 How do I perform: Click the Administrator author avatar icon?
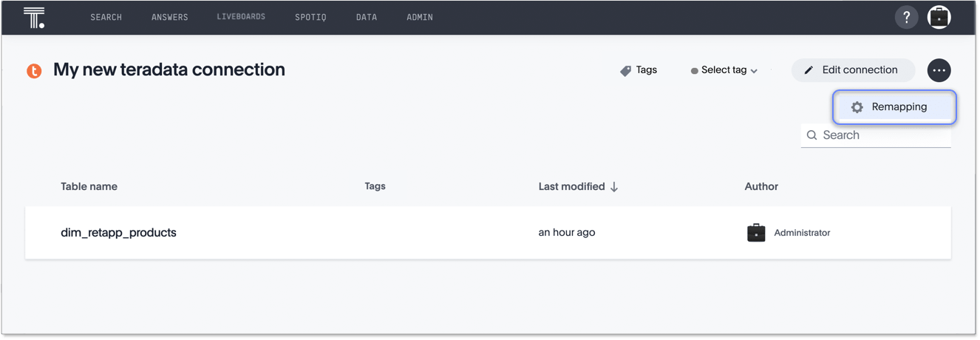click(756, 233)
